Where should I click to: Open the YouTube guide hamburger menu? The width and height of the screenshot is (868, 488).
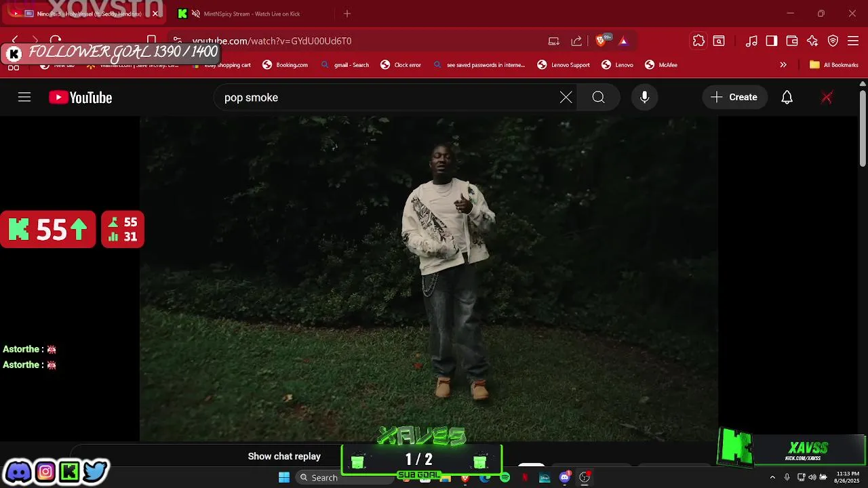tap(24, 98)
